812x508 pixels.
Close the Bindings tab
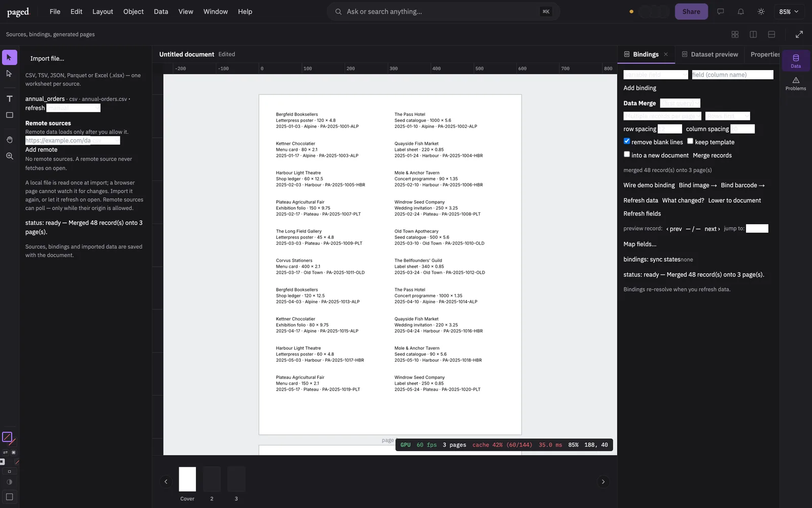pos(666,54)
